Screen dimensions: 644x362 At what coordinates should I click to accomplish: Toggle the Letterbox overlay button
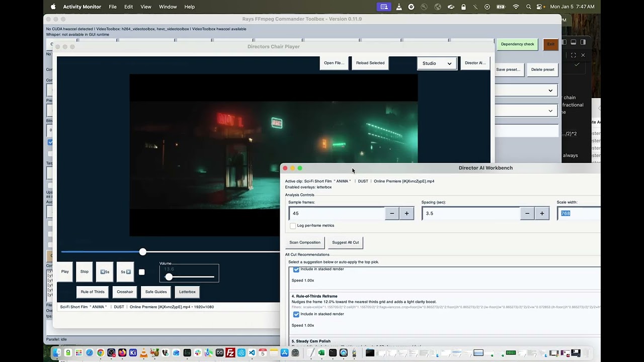(187, 292)
